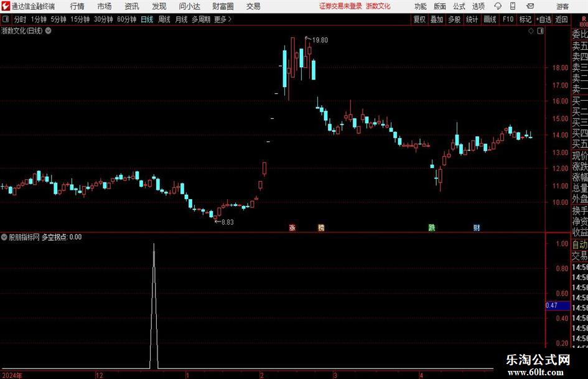Switch to 15分钟 period
This screenshot has height=379, width=588.
(x=80, y=19)
